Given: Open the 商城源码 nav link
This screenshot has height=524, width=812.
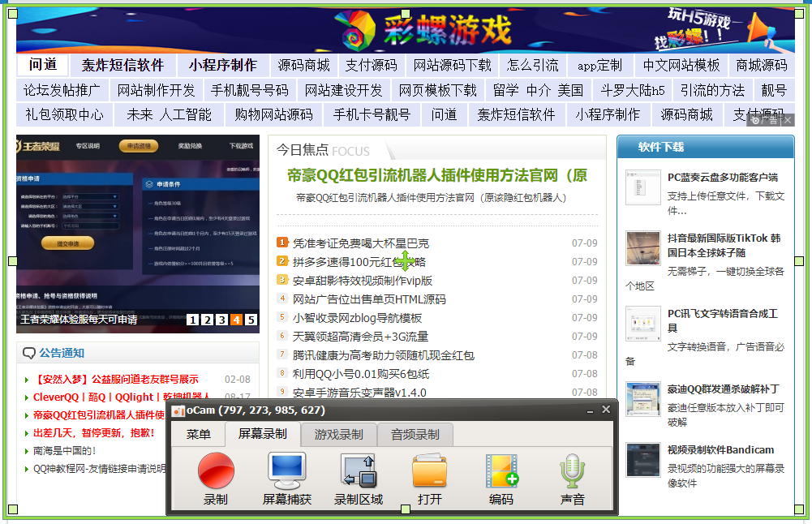Looking at the screenshot, I should pyautogui.click(x=761, y=66).
